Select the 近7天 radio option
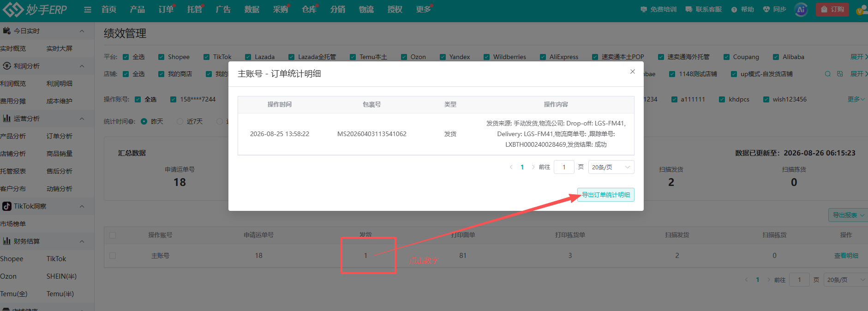 (x=180, y=121)
